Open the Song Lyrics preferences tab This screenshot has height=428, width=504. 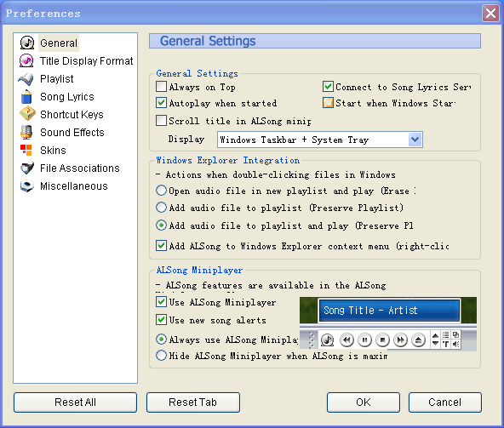tap(67, 97)
